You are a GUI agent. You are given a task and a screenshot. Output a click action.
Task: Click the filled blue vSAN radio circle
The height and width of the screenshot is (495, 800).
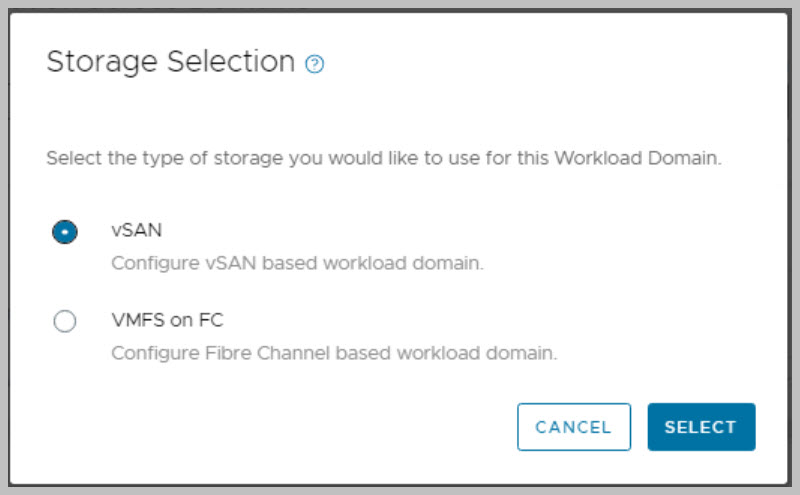coord(65,232)
